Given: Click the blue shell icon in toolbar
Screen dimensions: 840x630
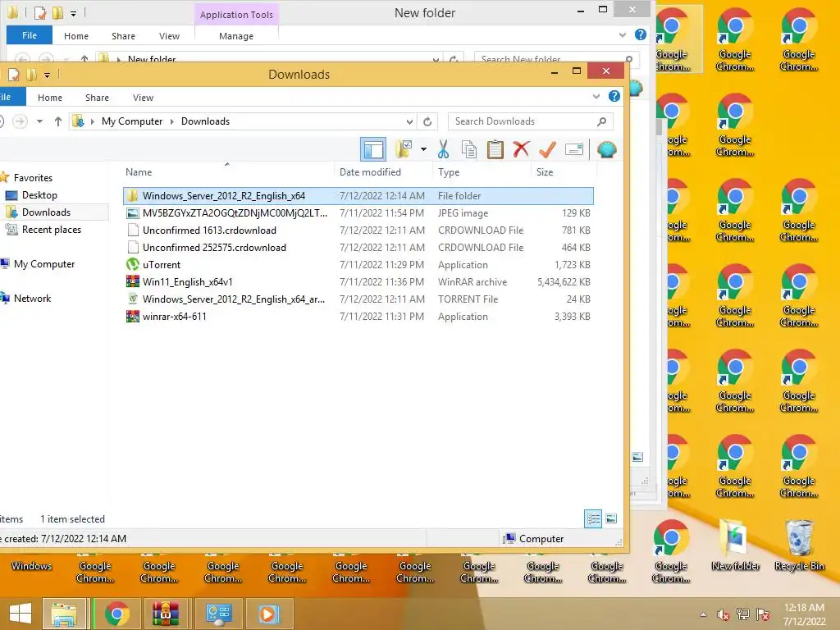Looking at the screenshot, I should 606,149.
